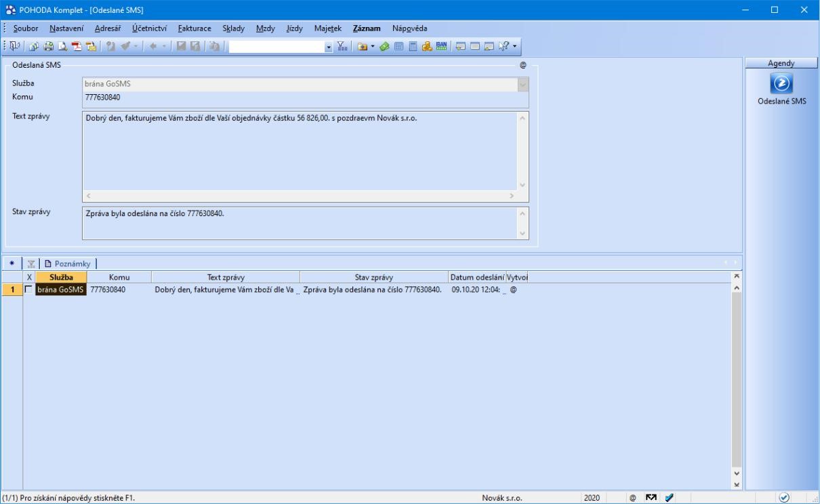Sort by the Komu column header
Image resolution: width=820 pixels, height=504 pixels.
(119, 276)
